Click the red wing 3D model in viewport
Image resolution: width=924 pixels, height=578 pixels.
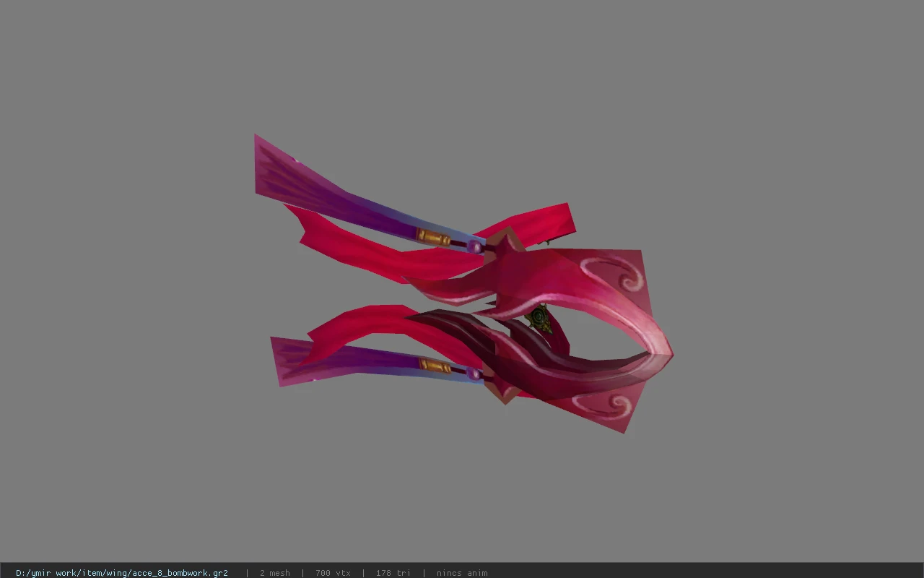tap(463, 283)
